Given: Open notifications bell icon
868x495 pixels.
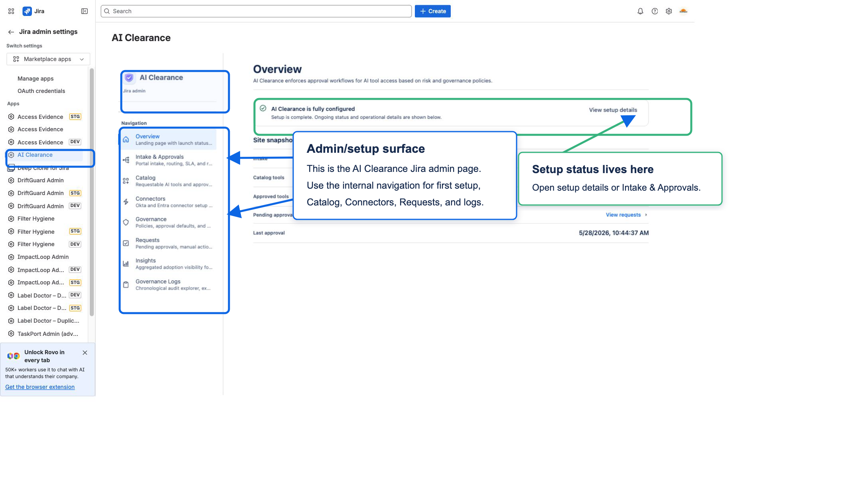Looking at the screenshot, I should point(640,11).
